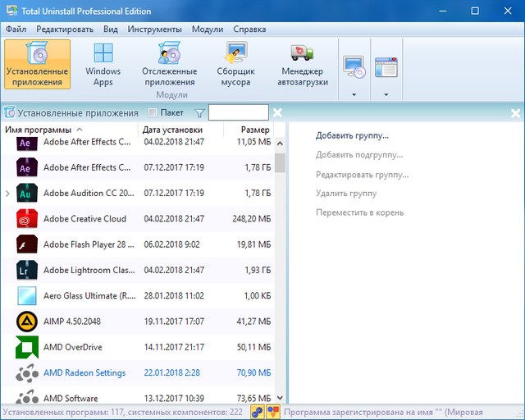The height and width of the screenshot is (420, 525).
Task: Open the Файл menu
Action: (16, 29)
